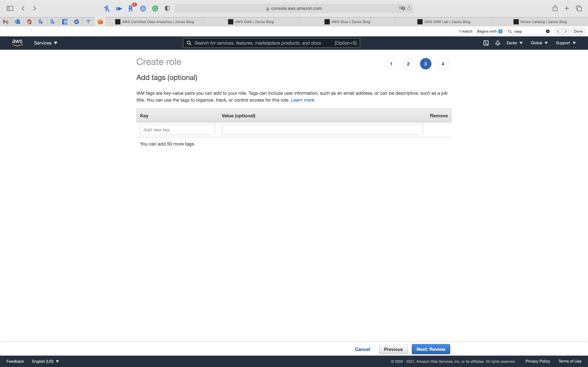Expand the Services dropdown menu
The image size is (588, 367).
pos(45,43)
